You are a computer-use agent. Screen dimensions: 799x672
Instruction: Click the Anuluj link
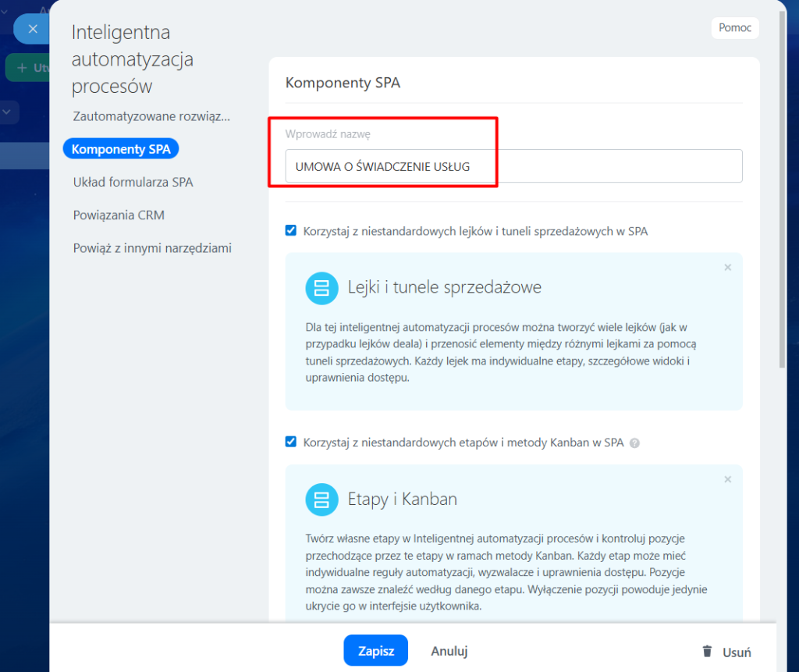click(449, 651)
